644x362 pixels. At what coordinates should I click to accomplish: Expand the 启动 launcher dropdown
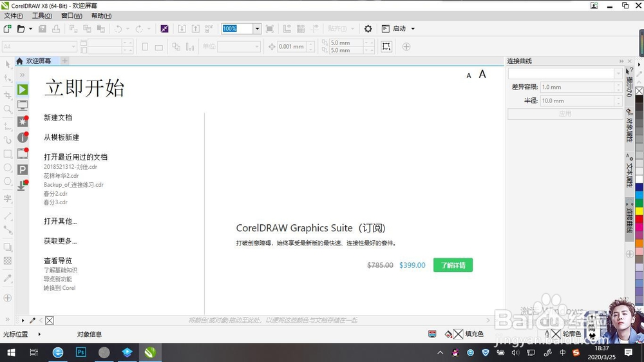[x=413, y=29]
